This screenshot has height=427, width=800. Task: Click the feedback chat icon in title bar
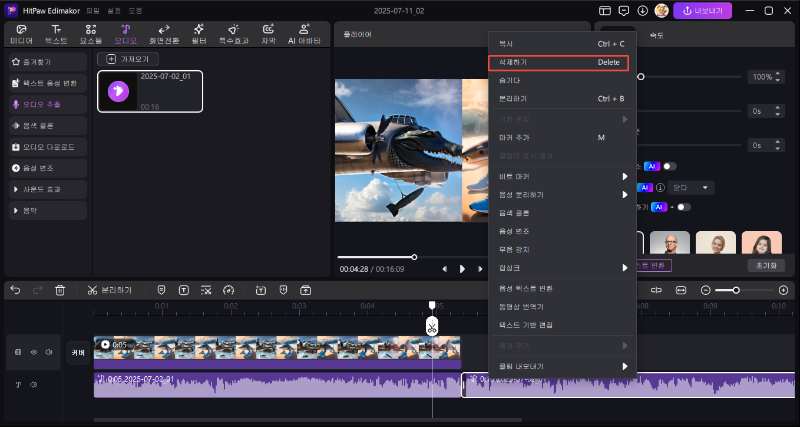(623, 11)
